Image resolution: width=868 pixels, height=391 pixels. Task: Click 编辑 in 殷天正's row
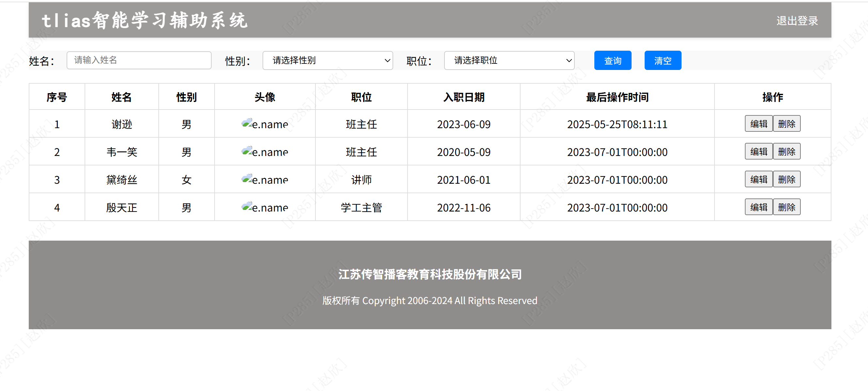point(758,207)
